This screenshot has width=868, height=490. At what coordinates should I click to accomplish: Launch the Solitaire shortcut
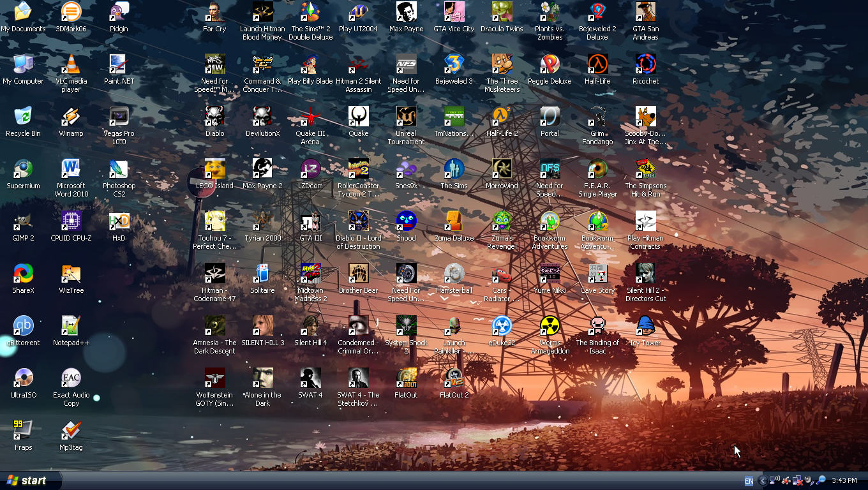[262, 273]
